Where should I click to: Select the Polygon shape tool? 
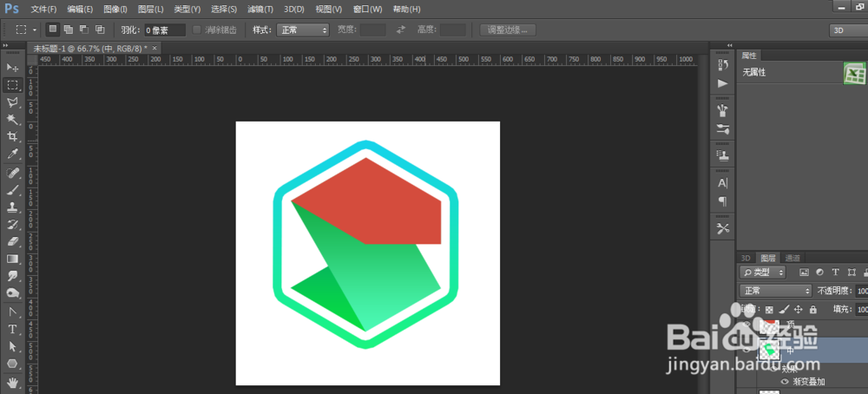13,364
